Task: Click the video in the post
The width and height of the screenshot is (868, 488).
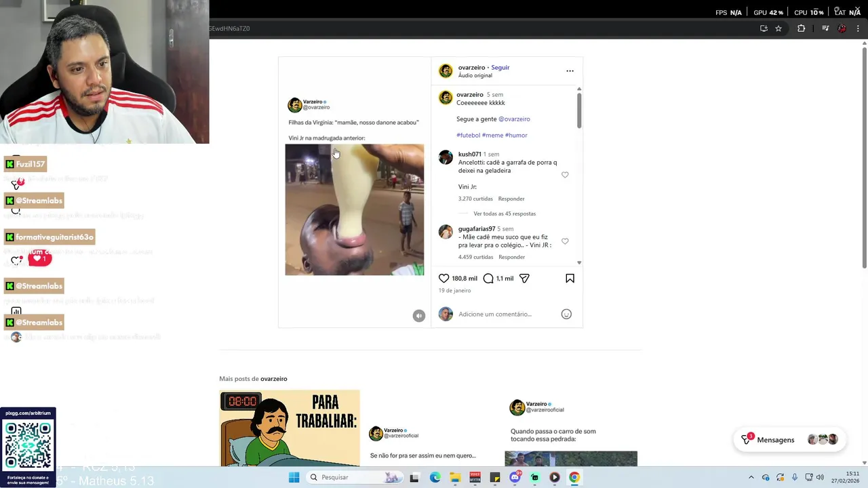Action: click(354, 209)
